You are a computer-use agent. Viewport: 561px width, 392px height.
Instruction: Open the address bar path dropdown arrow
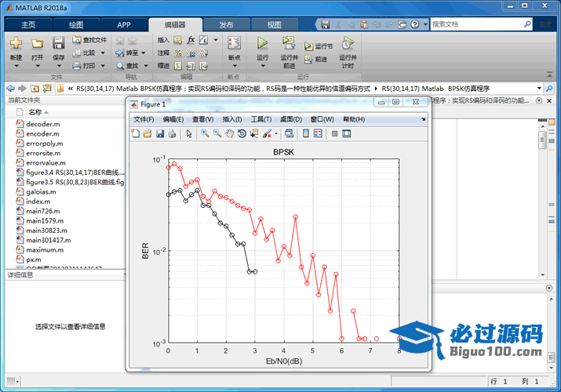(x=539, y=89)
